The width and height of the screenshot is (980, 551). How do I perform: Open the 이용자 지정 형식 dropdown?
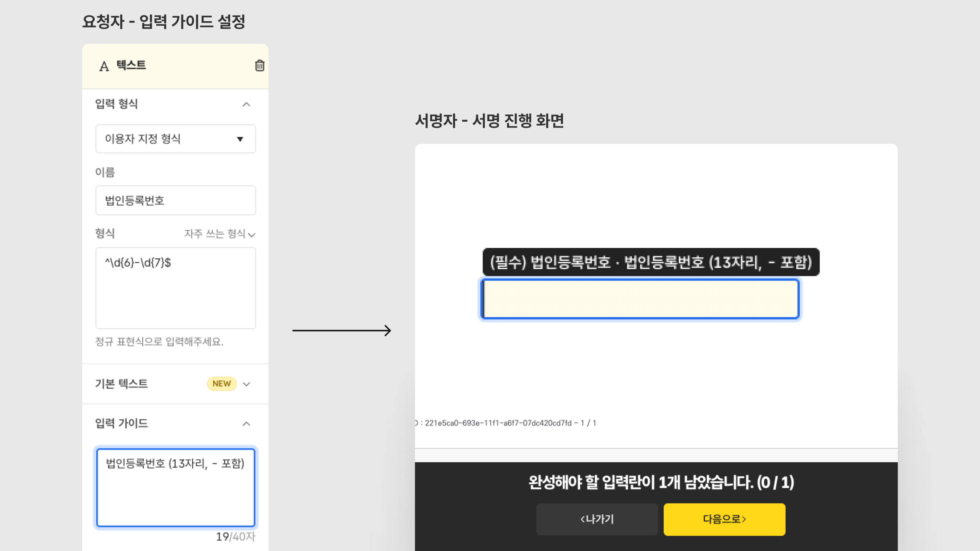click(x=175, y=139)
